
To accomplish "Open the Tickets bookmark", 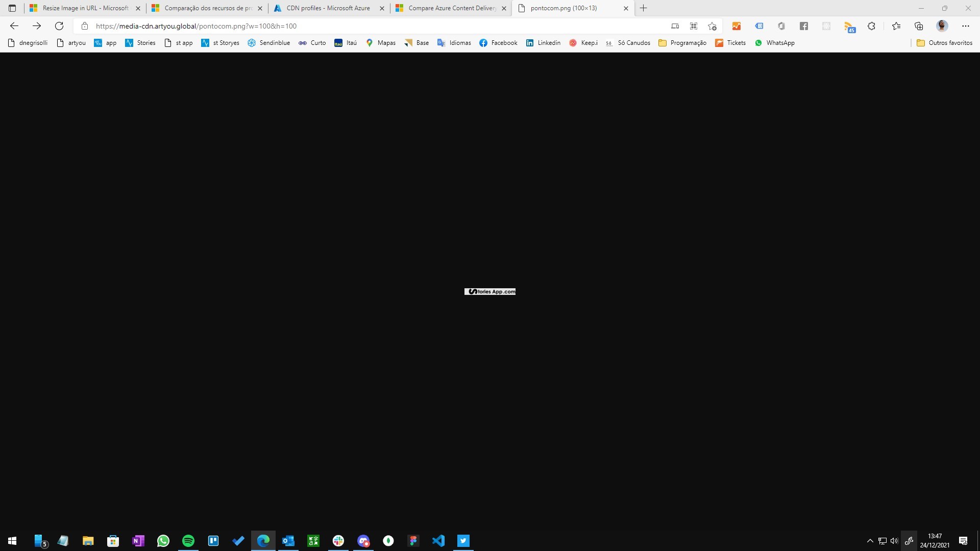I will (x=730, y=43).
